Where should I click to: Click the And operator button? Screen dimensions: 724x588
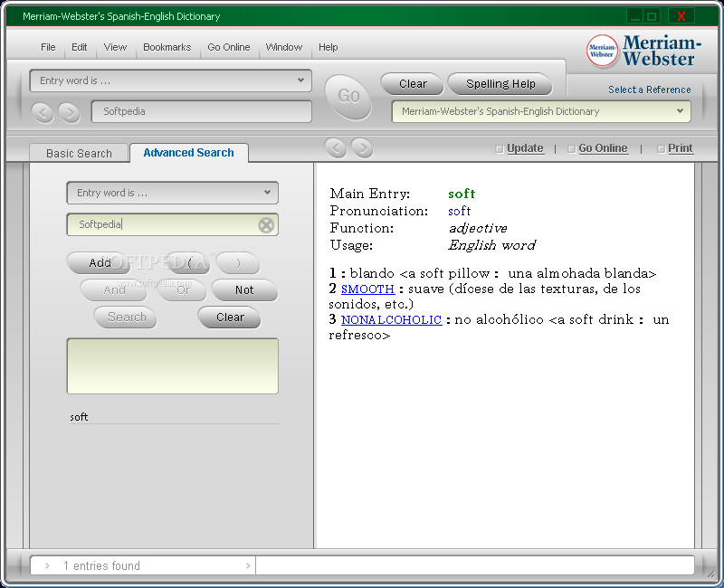[114, 290]
